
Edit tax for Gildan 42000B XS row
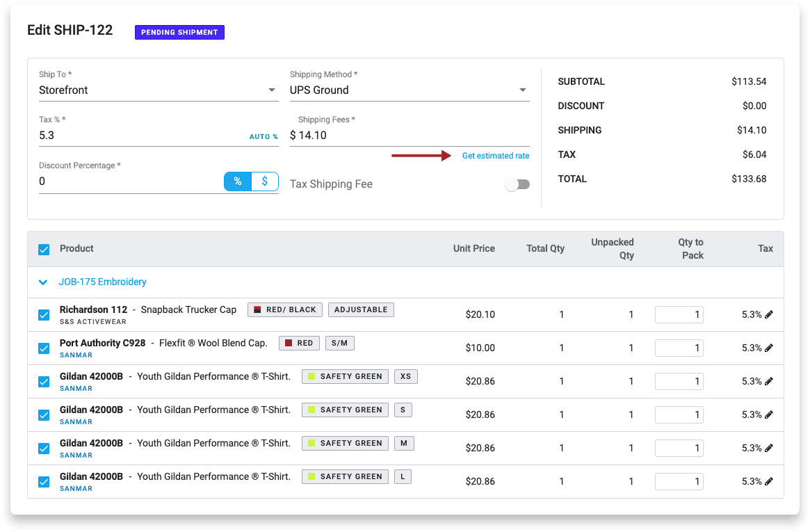tap(769, 381)
